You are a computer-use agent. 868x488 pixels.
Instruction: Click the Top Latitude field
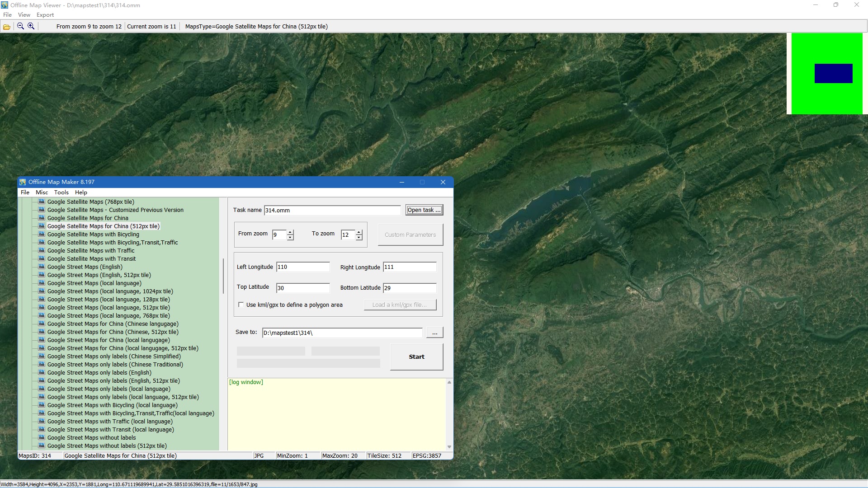click(303, 288)
